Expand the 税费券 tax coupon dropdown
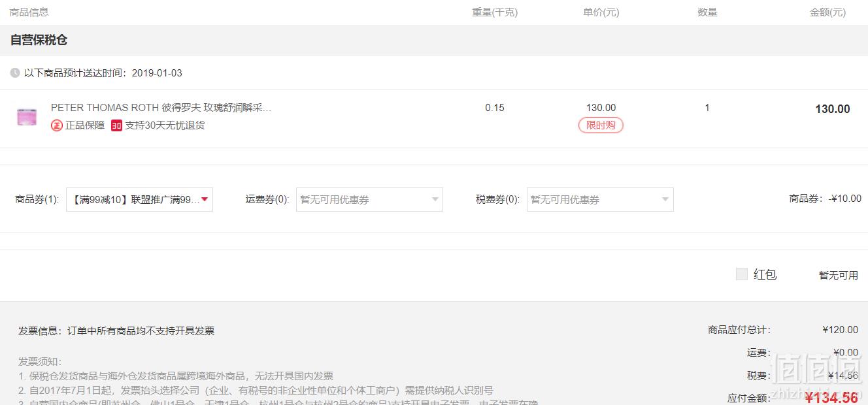Screen dimensions: 868x405 pyautogui.click(x=600, y=199)
